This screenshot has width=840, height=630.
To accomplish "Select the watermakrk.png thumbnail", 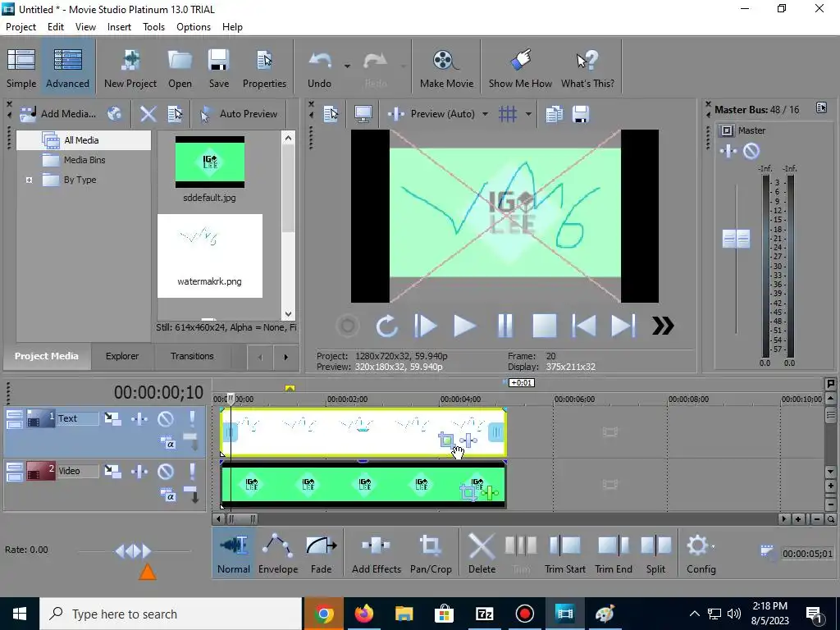I will tap(209, 256).
